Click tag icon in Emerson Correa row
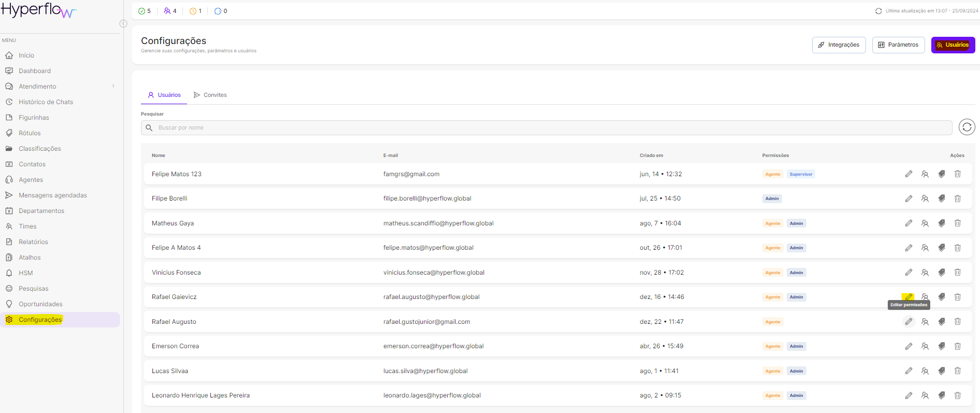980x413 pixels. [941, 346]
